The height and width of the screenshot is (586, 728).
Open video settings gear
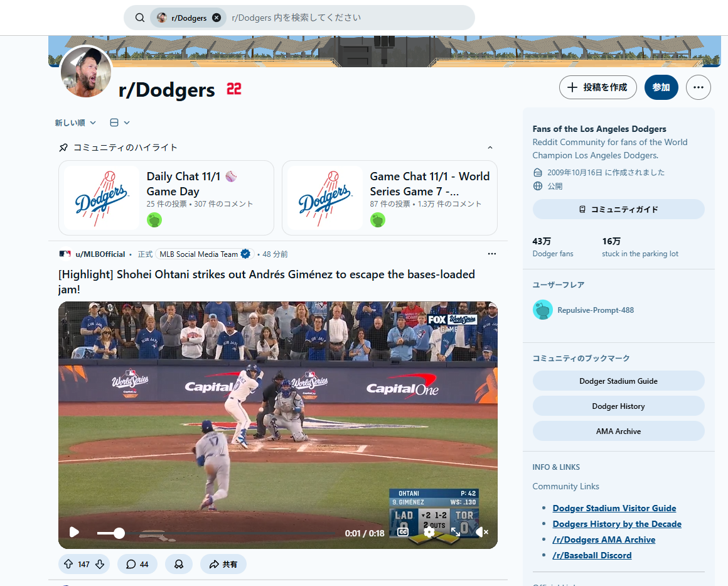[429, 532]
